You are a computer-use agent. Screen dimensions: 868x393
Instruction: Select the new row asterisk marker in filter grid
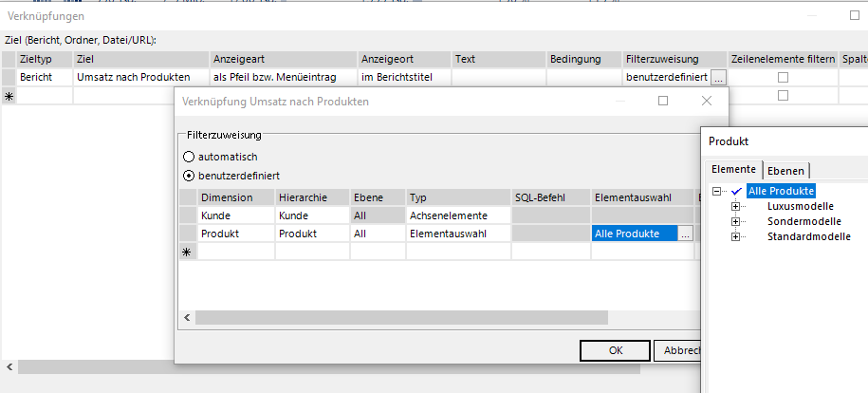point(186,252)
